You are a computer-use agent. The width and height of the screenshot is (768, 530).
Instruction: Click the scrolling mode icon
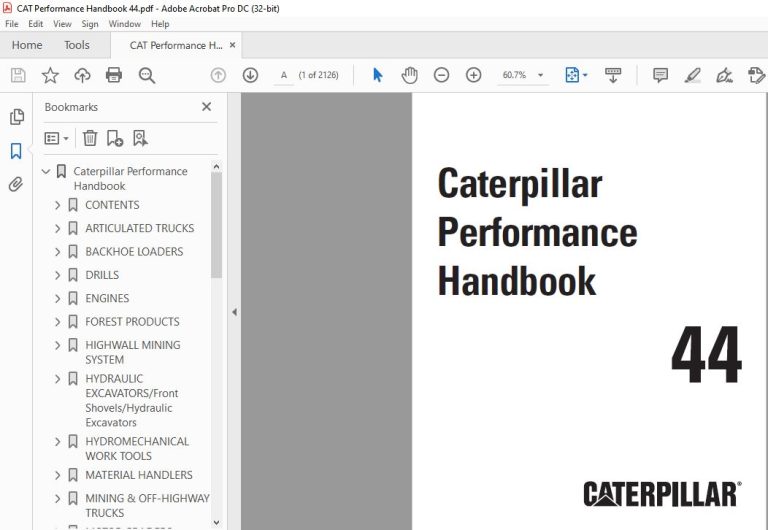tap(613, 75)
